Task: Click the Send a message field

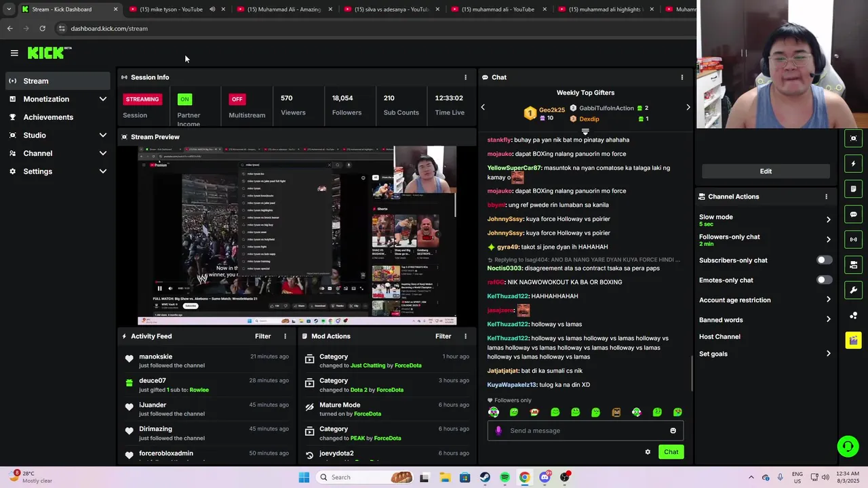Action: click(585, 430)
